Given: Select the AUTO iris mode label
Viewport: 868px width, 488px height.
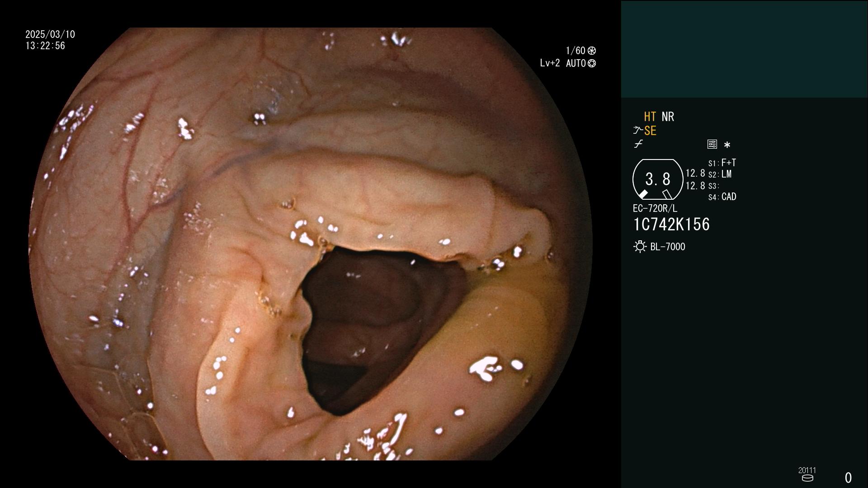Looking at the screenshot, I should tap(576, 63).
